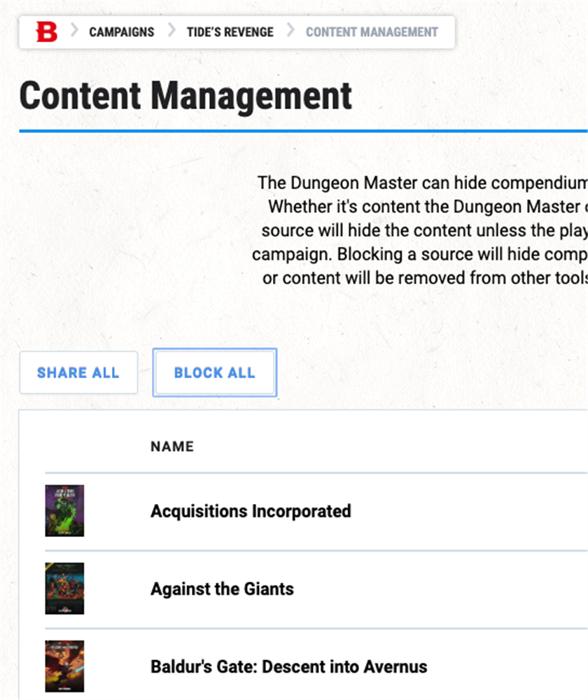Viewport: 588px width, 700px height.
Task: Open the Tide's Revenge breadcrumb
Action: tap(230, 32)
